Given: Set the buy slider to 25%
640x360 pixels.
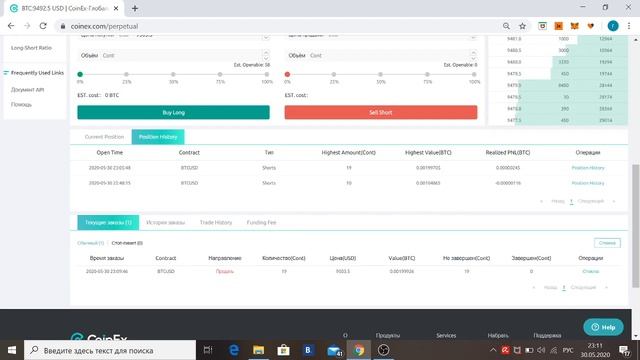Looking at the screenshot, I should (127, 74).
